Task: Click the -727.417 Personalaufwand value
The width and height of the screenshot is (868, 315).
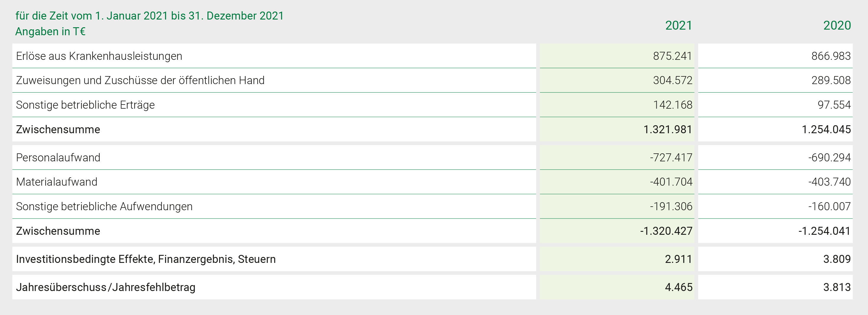Action: tap(671, 157)
